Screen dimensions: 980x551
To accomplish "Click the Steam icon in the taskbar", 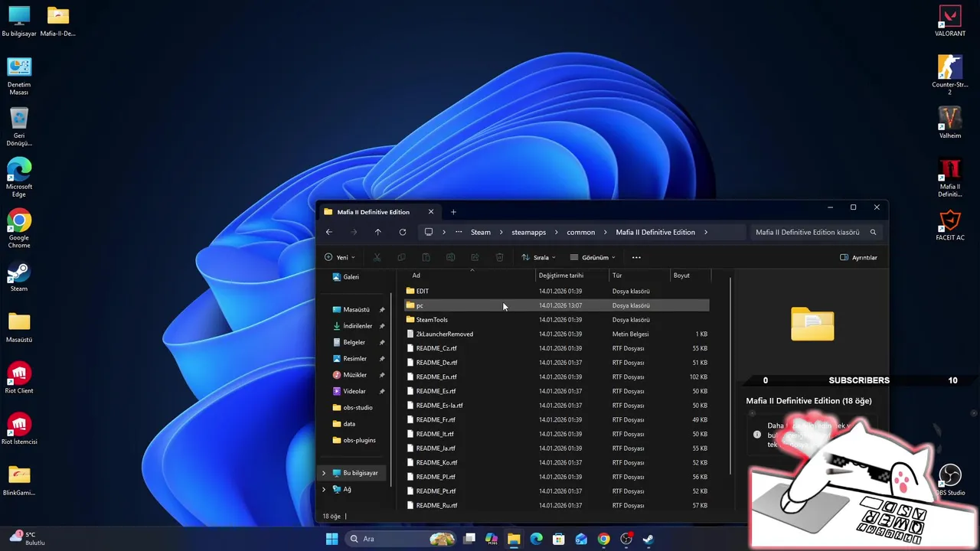I will (x=648, y=539).
